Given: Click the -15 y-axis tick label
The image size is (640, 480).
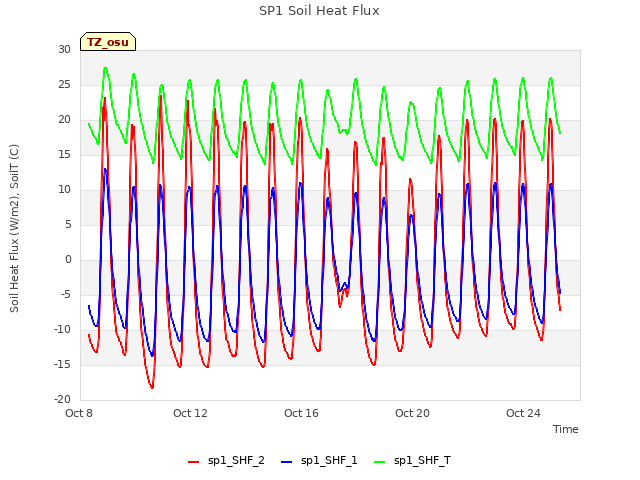Looking at the screenshot, I should [62, 364].
